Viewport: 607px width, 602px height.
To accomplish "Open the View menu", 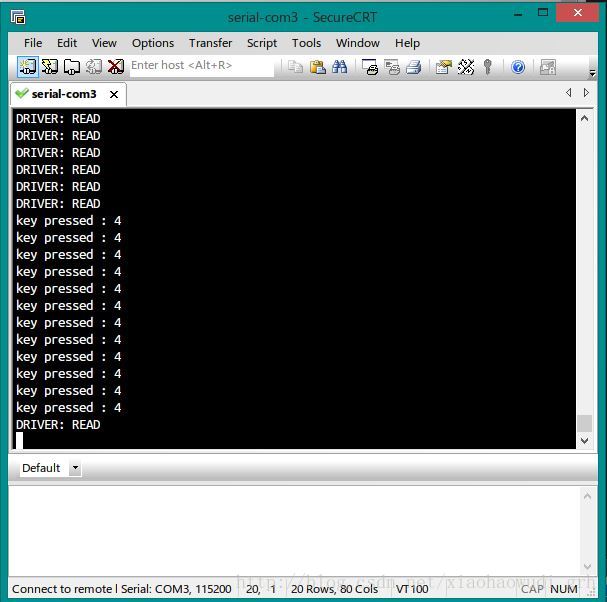I will (x=104, y=43).
